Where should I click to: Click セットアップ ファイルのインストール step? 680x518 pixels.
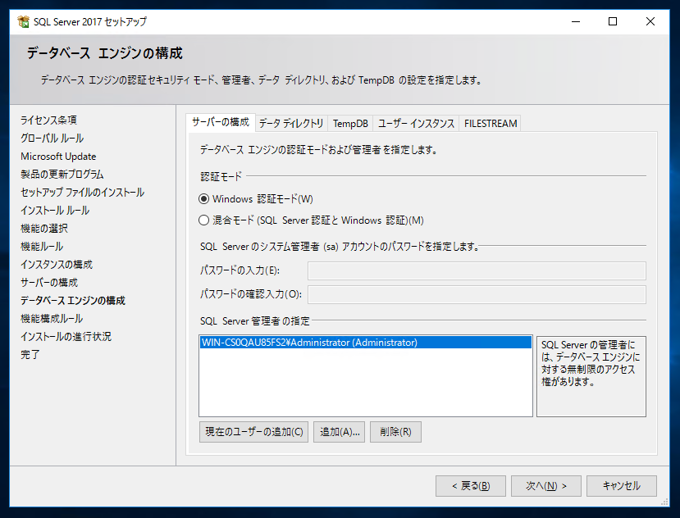[82, 193]
